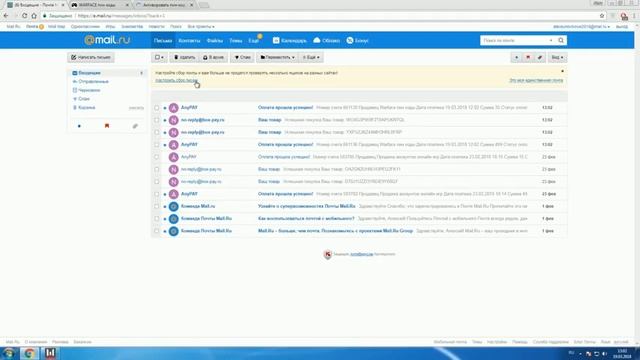Open 'Как воспользоваться почтой с мобильного?' email
Viewport: 640px width, 360px height.
(x=306, y=219)
